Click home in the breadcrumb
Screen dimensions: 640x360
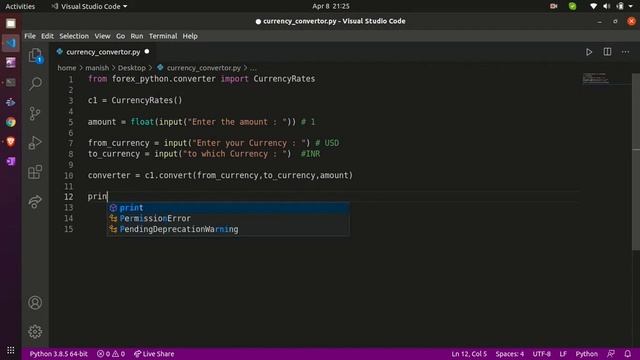[67, 68]
